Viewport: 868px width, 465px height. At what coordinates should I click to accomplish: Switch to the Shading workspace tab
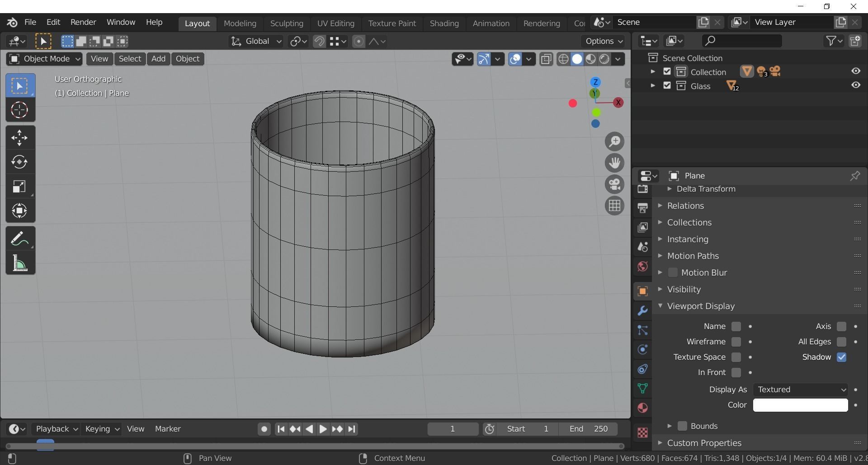[x=444, y=23]
